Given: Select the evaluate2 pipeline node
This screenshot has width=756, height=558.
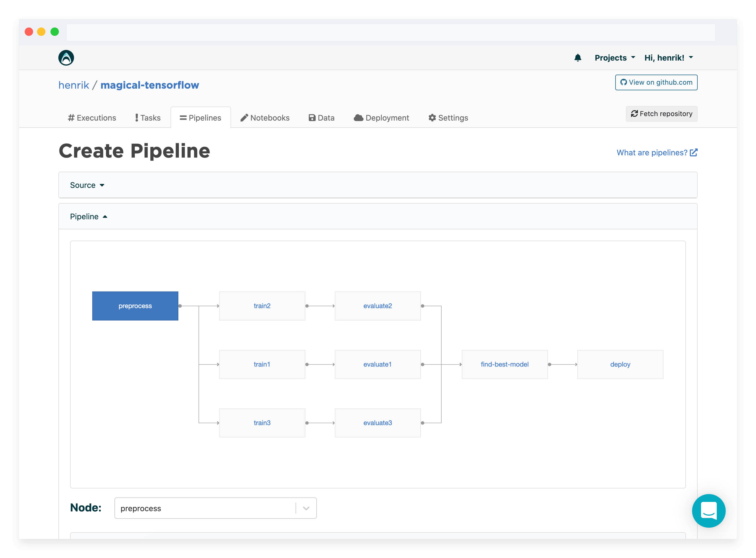Looking at the screenshot, I should [x=378, y=306].
